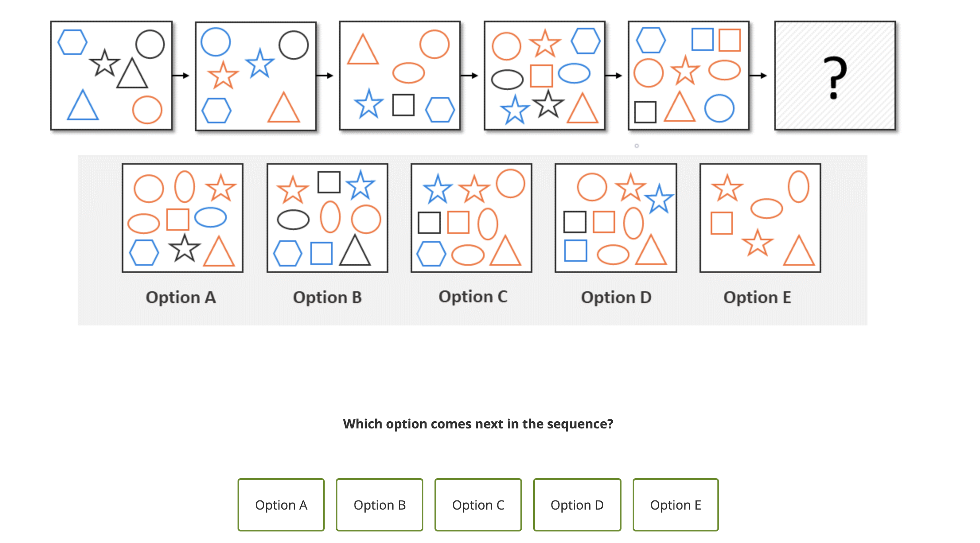Select the Option C answer button

[x=478, y=504]
